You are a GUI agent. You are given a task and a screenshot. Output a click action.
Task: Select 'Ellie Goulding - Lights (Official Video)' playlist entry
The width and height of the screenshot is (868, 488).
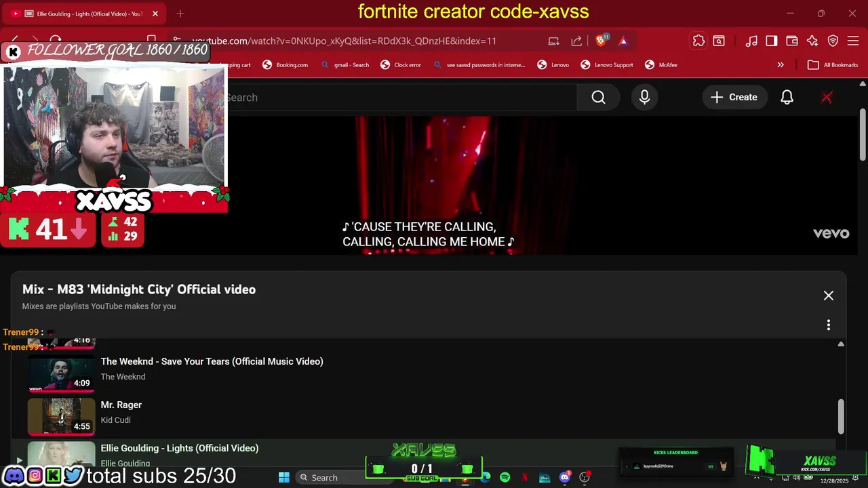(x=179, y=448)
